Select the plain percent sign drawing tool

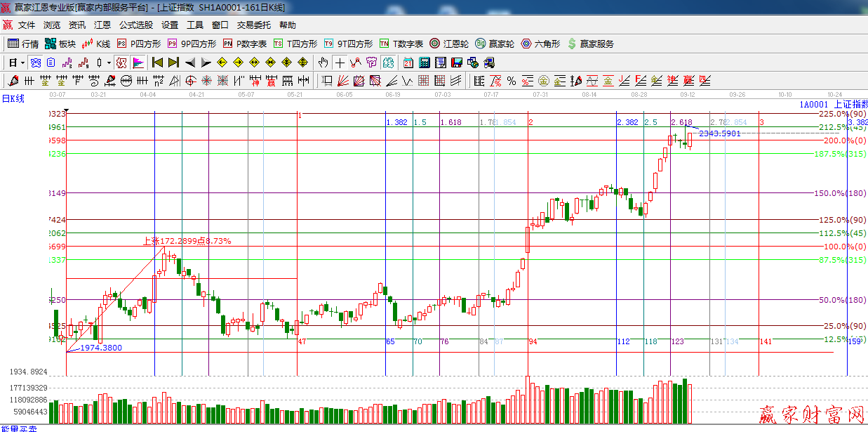512,81
